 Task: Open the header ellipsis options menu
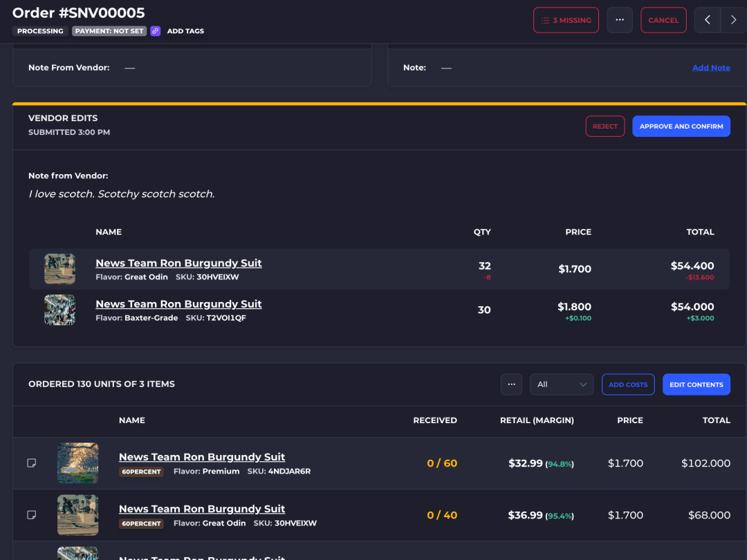[x=619, y=20]
